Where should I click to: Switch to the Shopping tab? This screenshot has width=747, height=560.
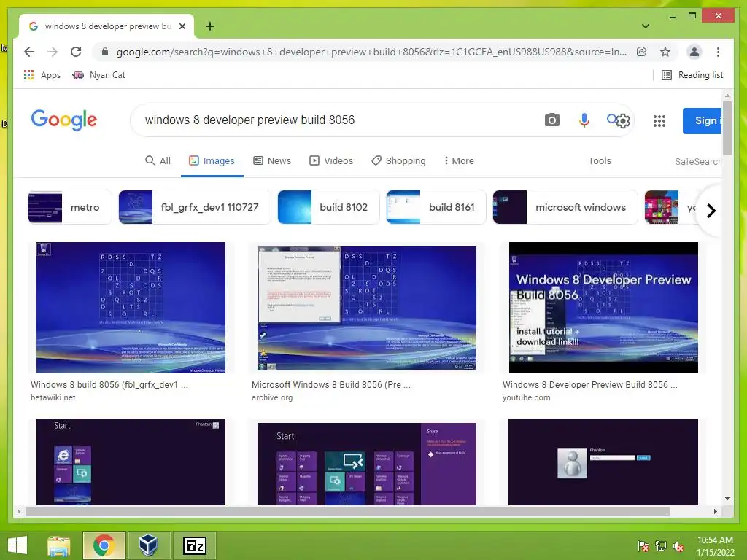[x=398, y=160]
